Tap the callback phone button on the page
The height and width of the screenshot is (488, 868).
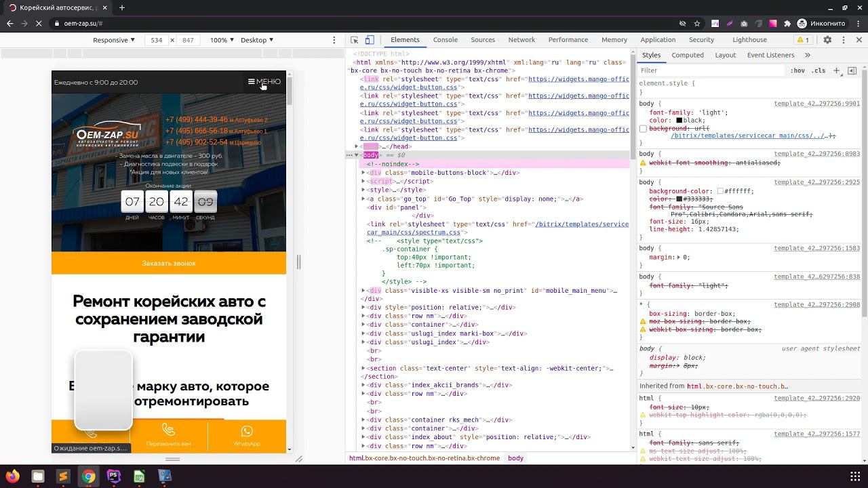point(168,434)
